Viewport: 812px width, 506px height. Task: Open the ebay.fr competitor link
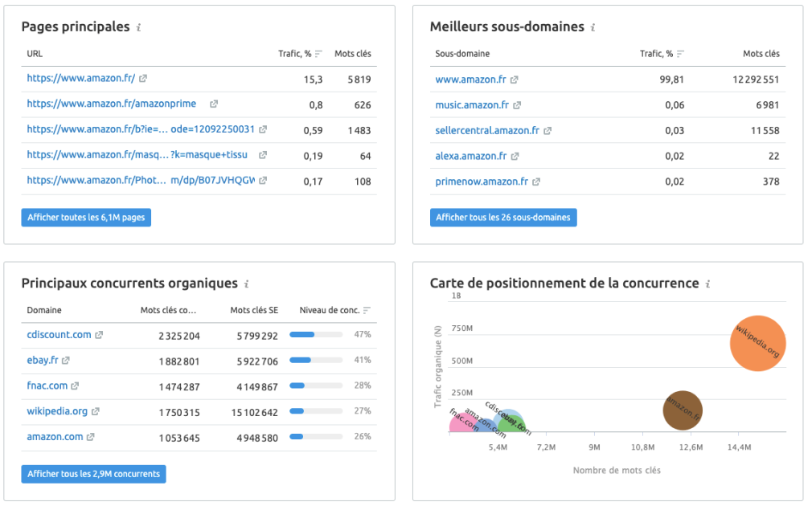click(x=43, y=360)
